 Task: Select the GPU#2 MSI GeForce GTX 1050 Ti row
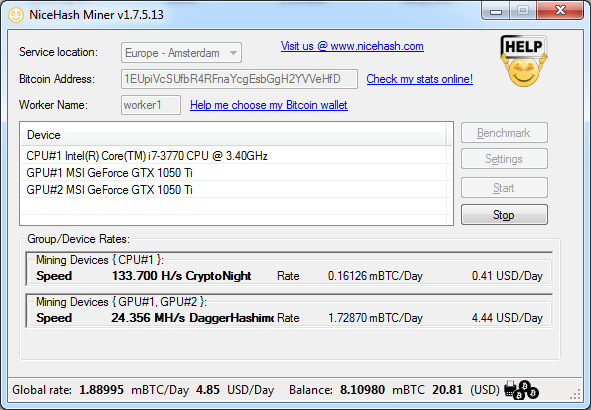pyautogui.click(x=236, y=190)
